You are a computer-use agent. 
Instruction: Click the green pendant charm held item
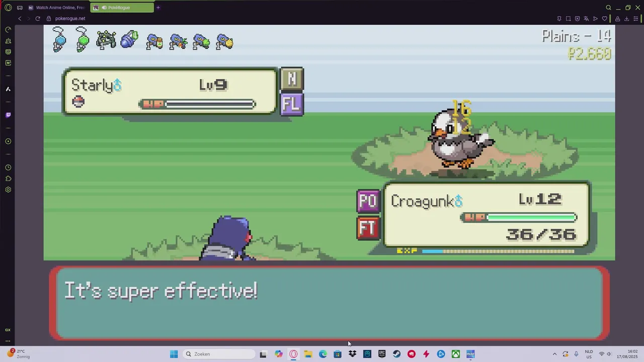click(83, 40)
